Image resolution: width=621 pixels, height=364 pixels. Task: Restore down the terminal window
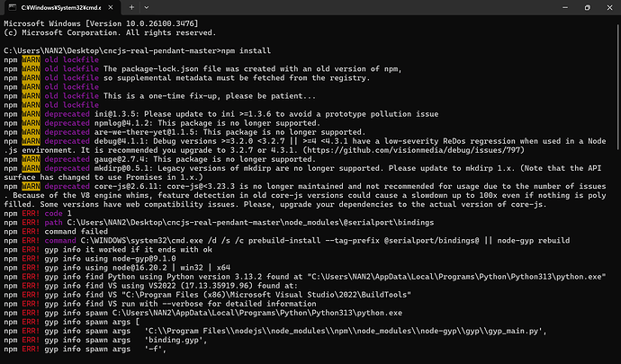coord(588,7)
